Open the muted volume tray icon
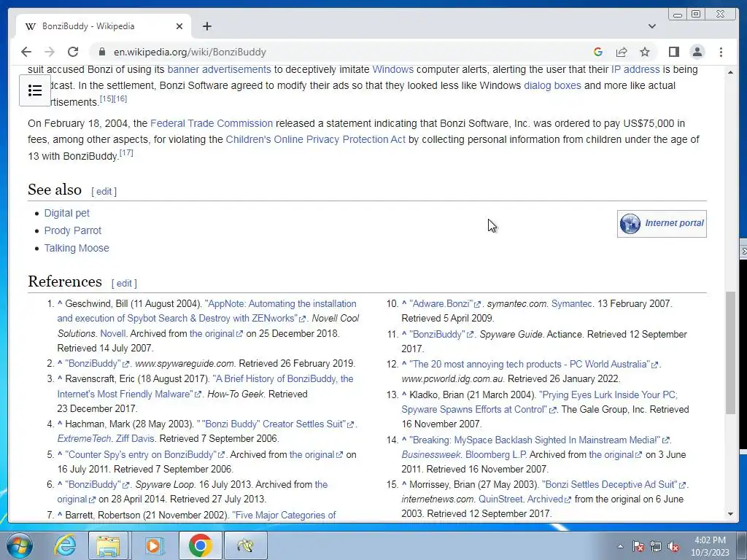 tap(673, 546)
